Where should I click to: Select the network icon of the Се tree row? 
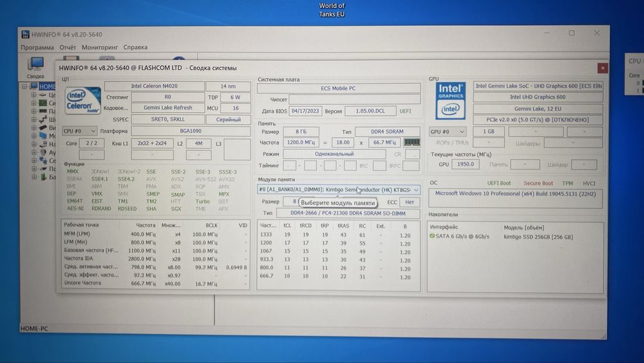point(43,161)
